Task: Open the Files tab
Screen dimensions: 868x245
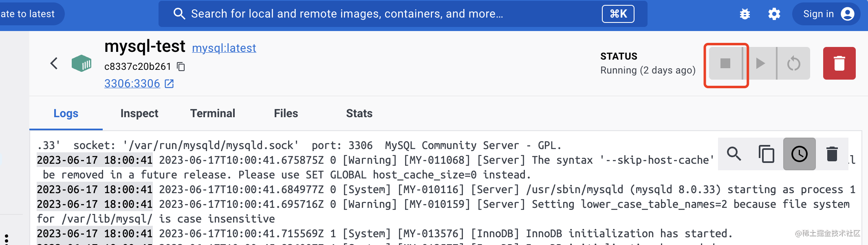Action: pos(286,114)
